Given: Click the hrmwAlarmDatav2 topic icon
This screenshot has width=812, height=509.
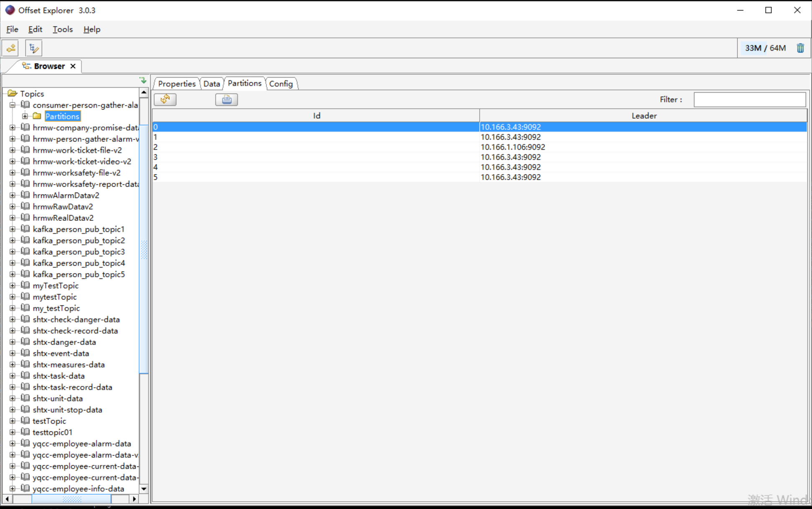Looking at the screenshot, I should point(26,195).
